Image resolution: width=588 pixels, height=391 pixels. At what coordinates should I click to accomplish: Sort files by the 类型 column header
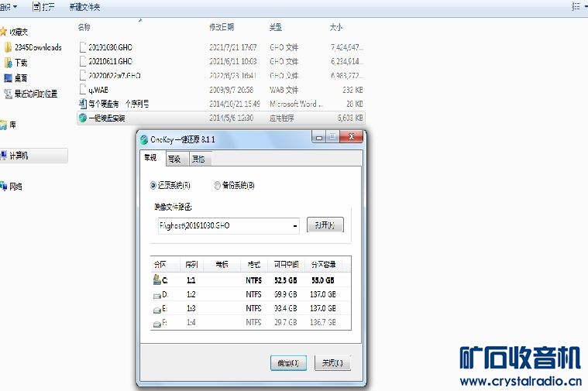tap(276, 27)
